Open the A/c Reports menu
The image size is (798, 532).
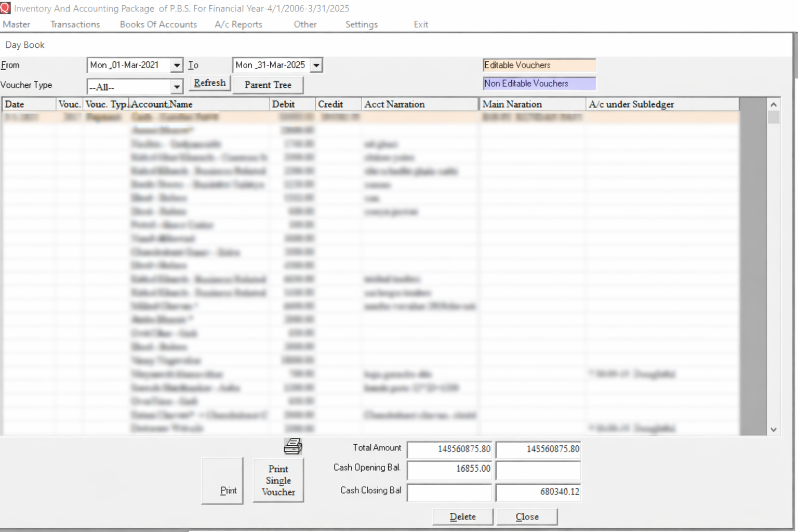tap(238, 24)
